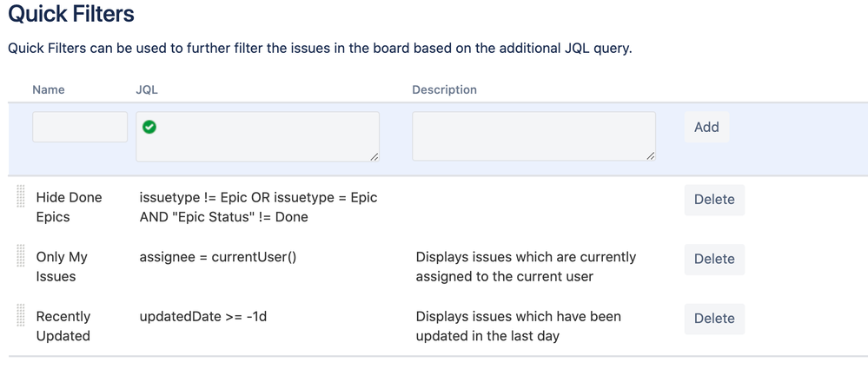Click the drag handle for Recently Updated

(x=21, y=316)
